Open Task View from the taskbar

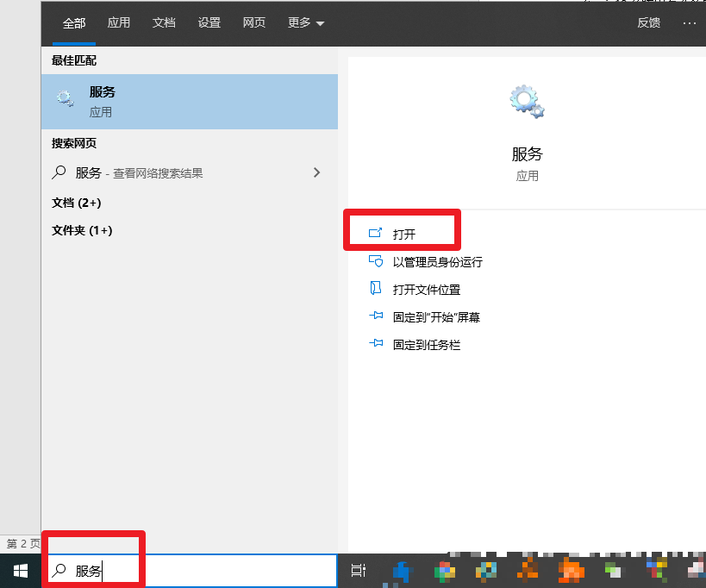358,570
